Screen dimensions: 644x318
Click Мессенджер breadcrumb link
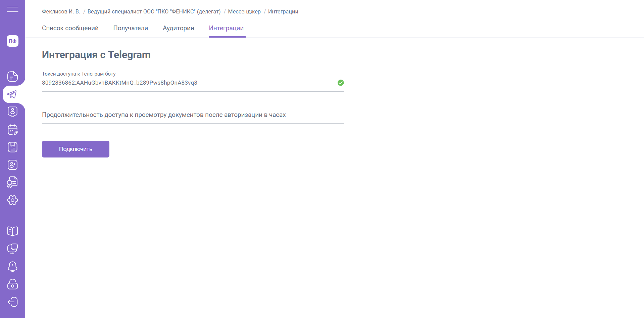(x=244, y=12)
